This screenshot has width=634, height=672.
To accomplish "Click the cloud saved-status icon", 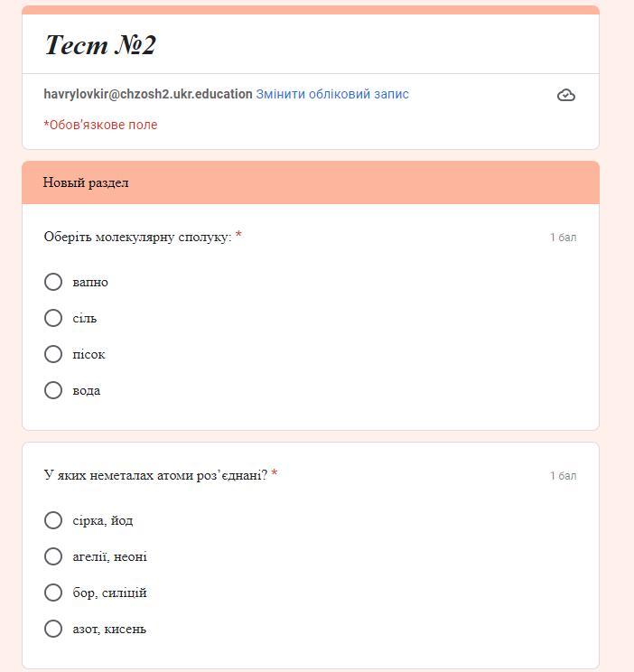I will click(x=566, y=95).
